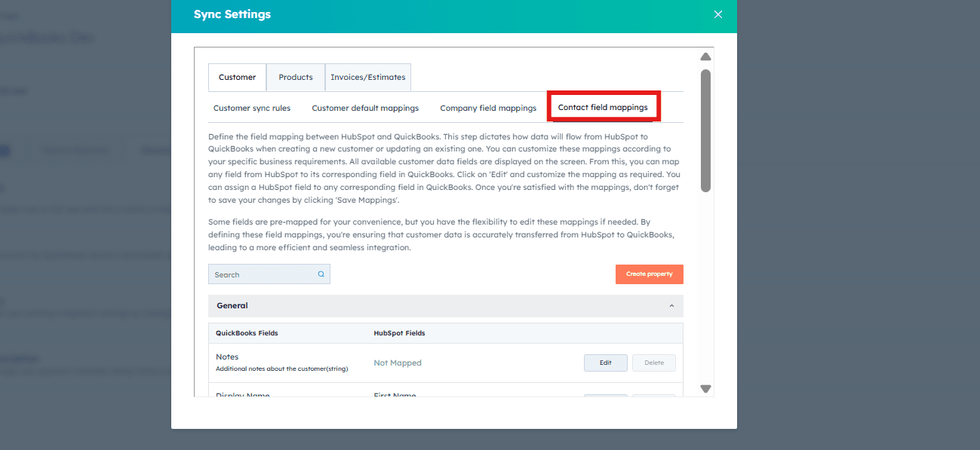Click the scrollbar up arrow
The height and width of the screenshot is (450, 980).
click(706, 57)
